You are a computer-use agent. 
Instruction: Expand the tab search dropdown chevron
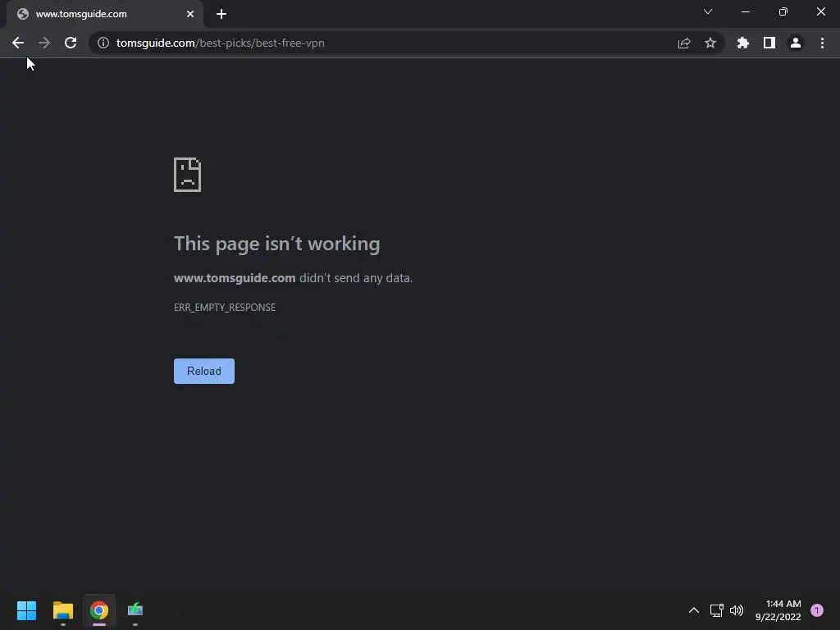(x=708, y=11)
